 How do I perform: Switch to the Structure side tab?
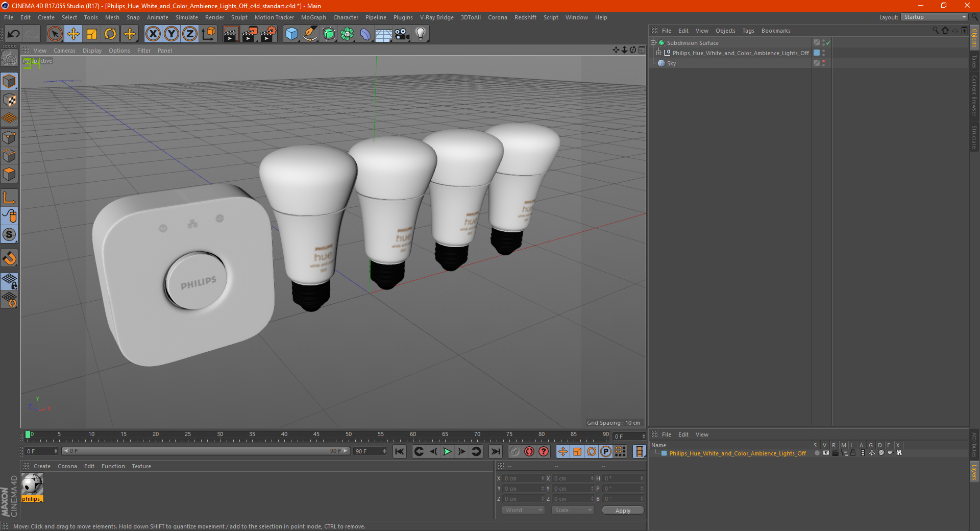click(x=974, y=137)
